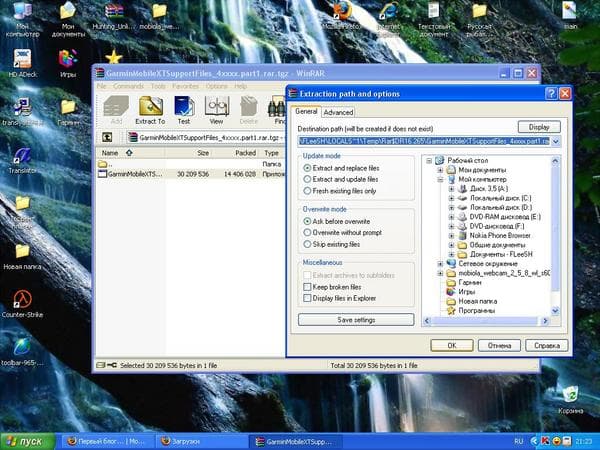Click the up-one-level folder icon in WinRAR
Screen dimensions: 600x450
tap(107, 137)
